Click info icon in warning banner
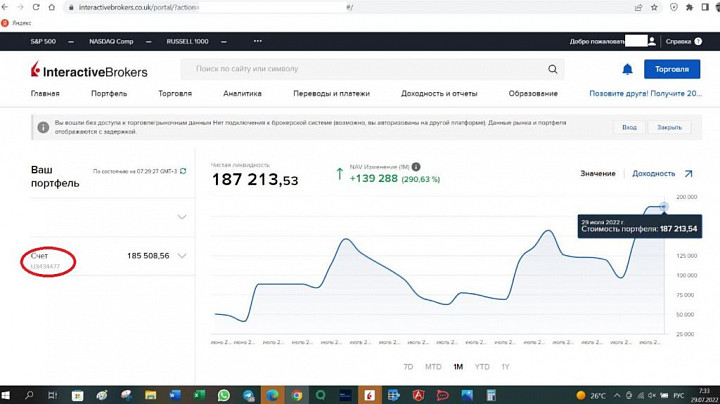Viewport: 720px width, 404px height. point(43,127)
